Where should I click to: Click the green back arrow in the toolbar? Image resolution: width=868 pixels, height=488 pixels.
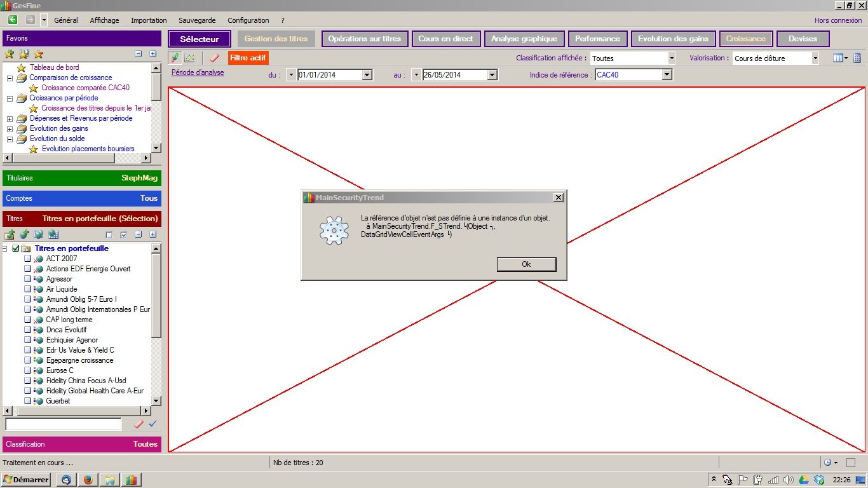pos(13,20)
